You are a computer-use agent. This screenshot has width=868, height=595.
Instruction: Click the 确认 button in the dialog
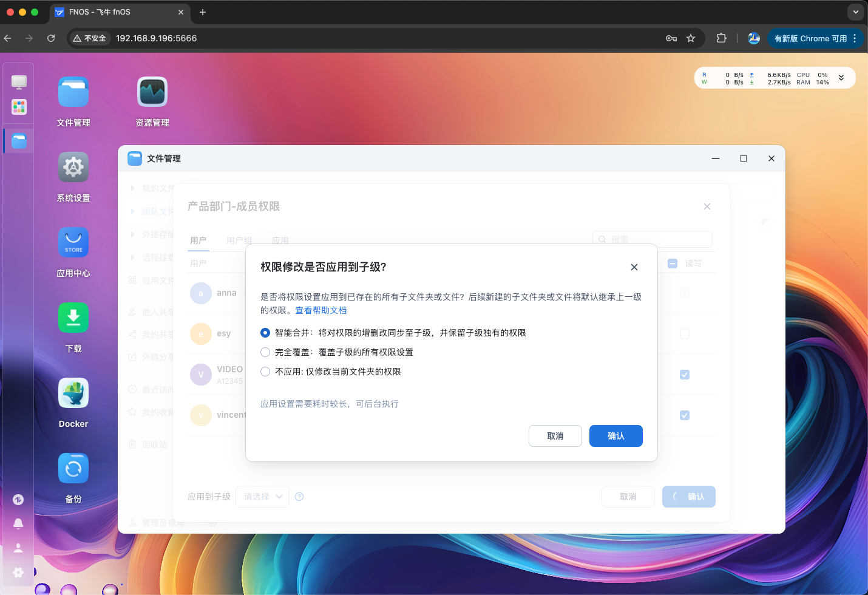(615, 436)
